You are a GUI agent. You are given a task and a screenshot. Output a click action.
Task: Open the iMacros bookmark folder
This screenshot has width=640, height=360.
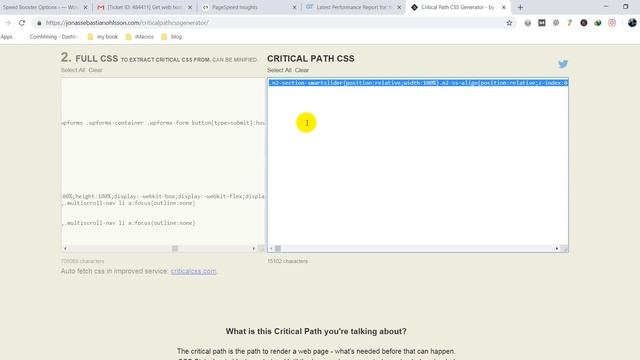click(140, 37)
